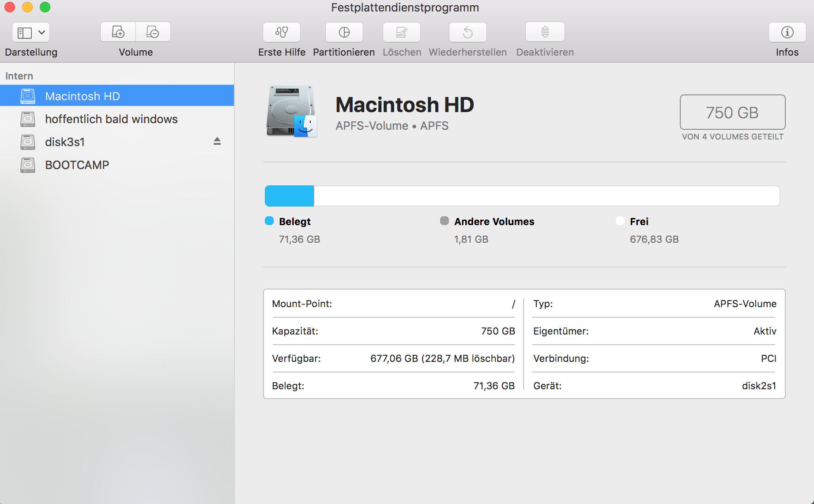Viewport: 814px width, 504px height.
Task: Click the Partitionieren label
Action: (344, 52)
